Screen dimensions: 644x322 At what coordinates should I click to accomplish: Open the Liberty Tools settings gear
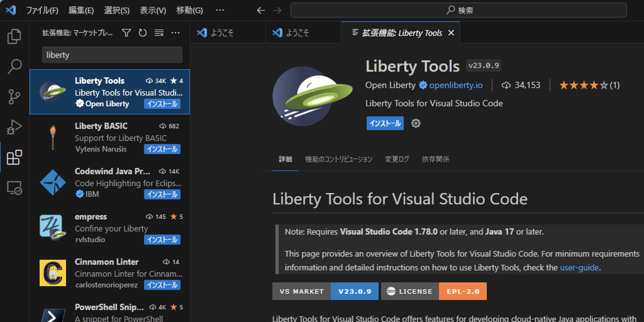[416, 123]
